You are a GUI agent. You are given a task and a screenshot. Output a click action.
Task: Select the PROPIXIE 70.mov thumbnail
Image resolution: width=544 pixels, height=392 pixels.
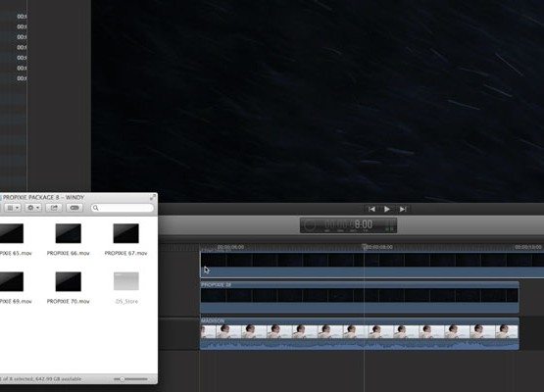68,281
